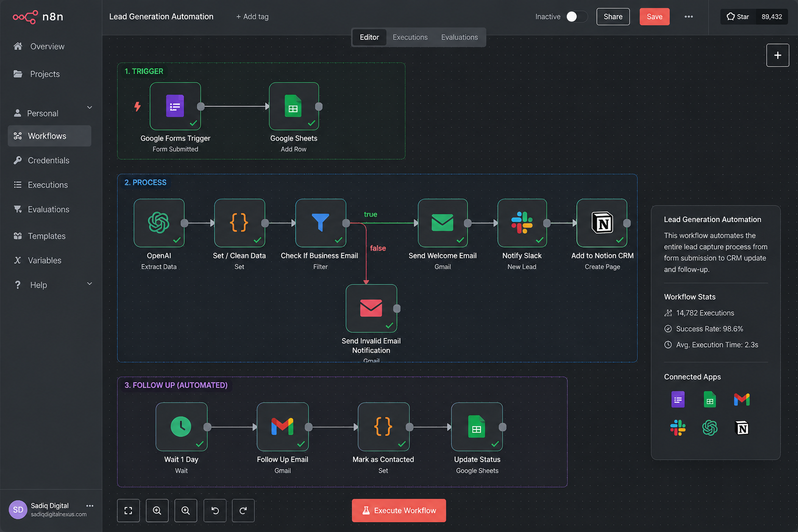Open the Google Forms Trigger node
798x532 pixels.
[175, 106]
